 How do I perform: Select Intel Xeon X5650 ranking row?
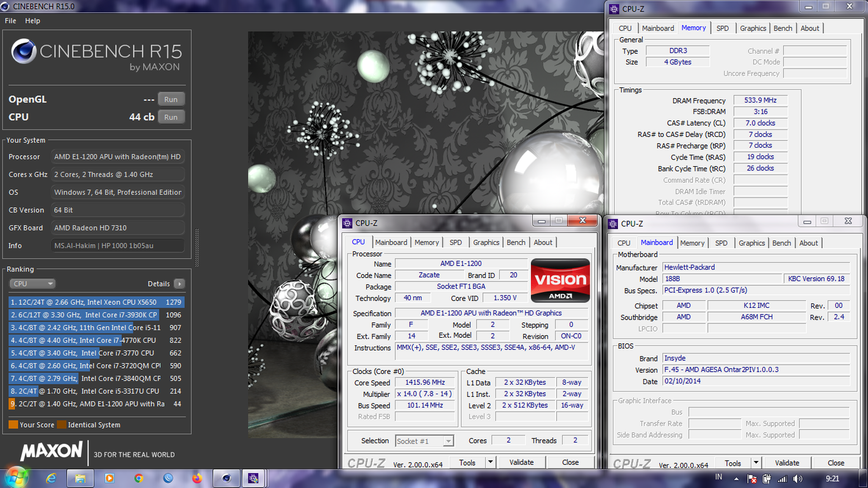(96, 302)
